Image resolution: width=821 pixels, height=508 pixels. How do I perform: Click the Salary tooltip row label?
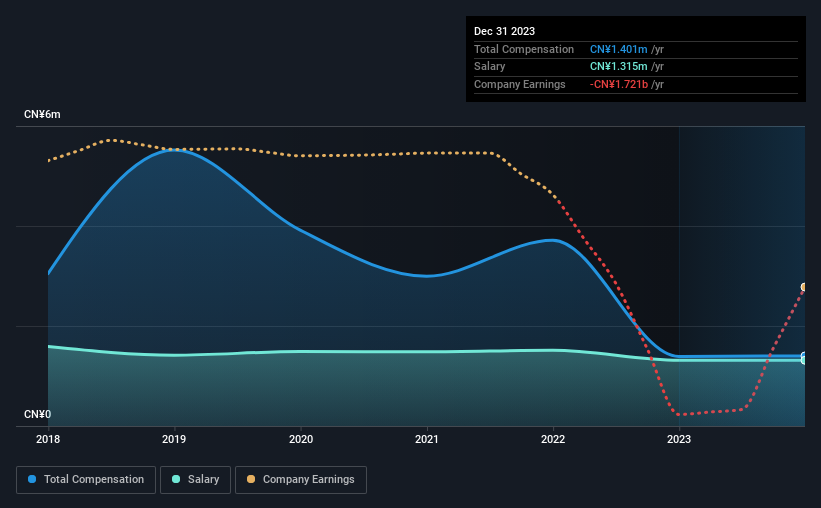(490, 67)
